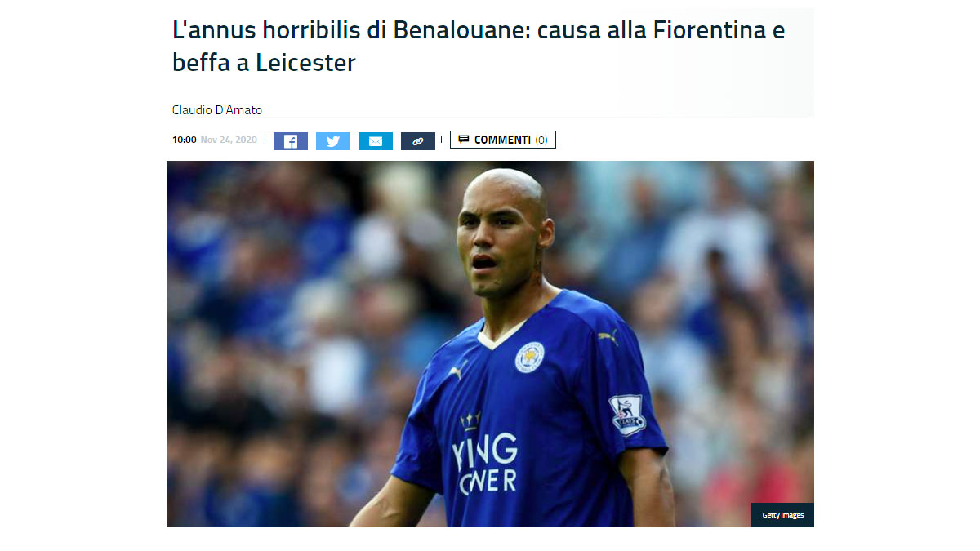The width and height of the screenshot is (980, 551).
Task: Click the 10:00 publication time
Action: (184, 140)
